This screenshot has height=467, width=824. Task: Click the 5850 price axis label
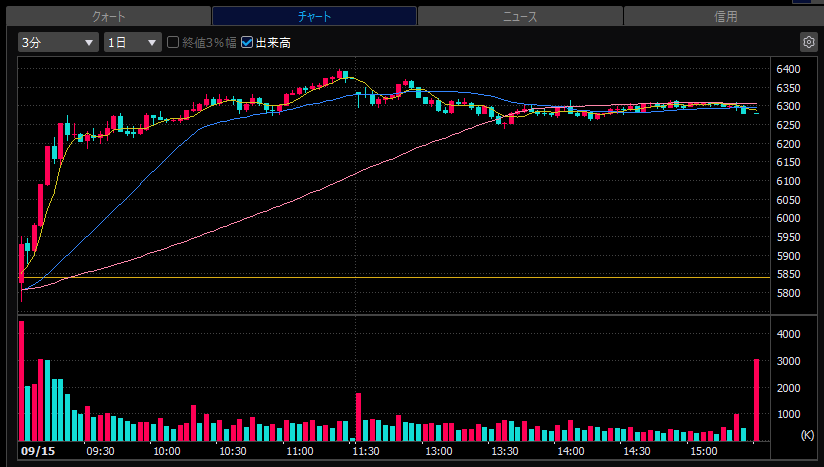pos(788,274)
